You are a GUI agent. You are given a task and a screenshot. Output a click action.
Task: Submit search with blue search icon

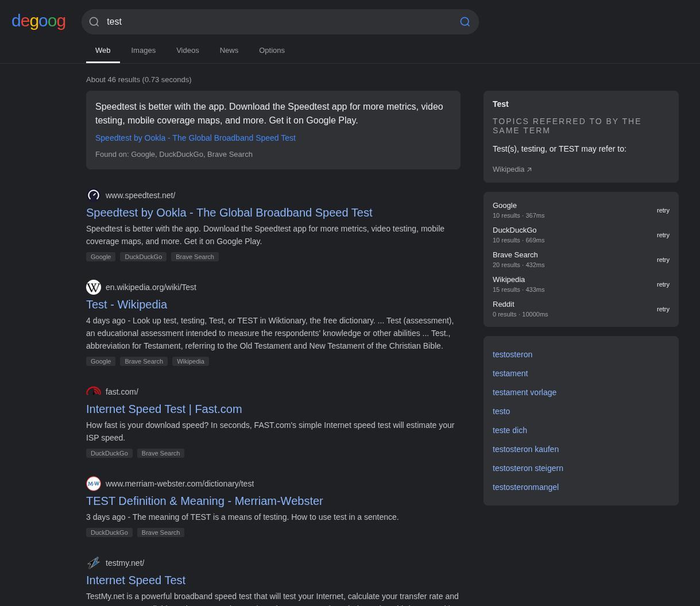(465, 22)
